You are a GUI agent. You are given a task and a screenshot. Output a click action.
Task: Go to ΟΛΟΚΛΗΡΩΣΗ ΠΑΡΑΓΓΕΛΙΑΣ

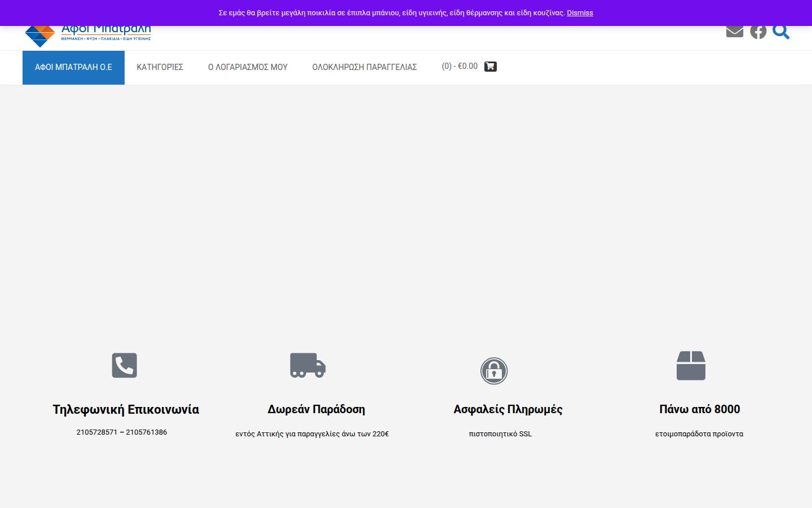click(364, 67)
